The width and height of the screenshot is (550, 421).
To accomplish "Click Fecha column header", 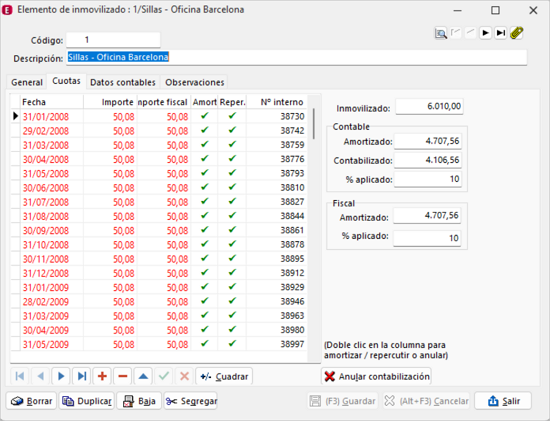I will (52, 102).
